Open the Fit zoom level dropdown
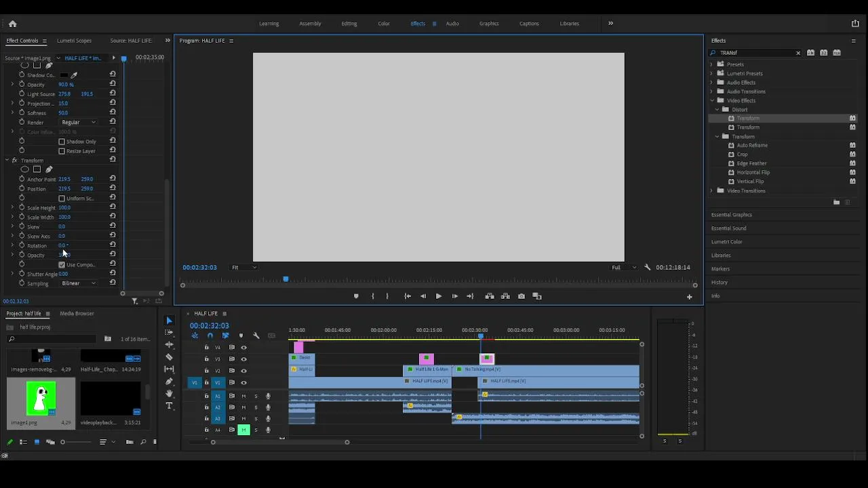Viewport: 868px width, 488px height. click(244, 267)
